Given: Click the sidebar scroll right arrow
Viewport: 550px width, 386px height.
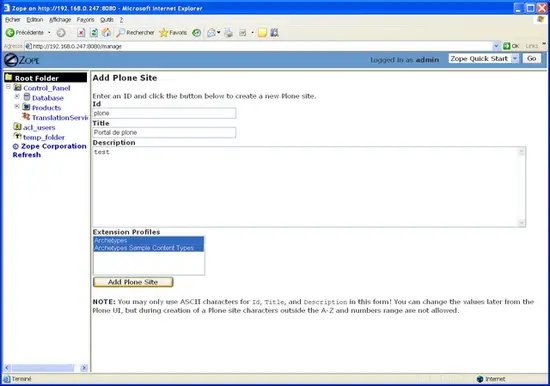Looking at the screenshot, I should pos(84,368).
